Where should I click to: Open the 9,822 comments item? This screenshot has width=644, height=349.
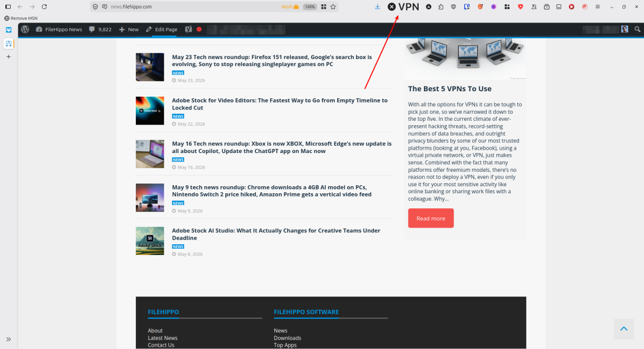[x=100, y=29]
